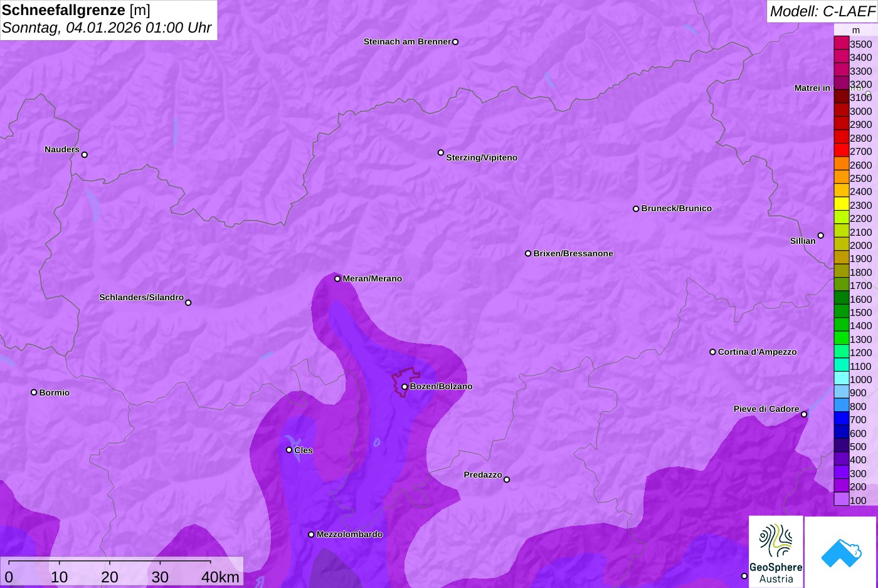This screenshot has height=588, width=878.
Task: Click the Matrei in label text
Action: (812, 88)
